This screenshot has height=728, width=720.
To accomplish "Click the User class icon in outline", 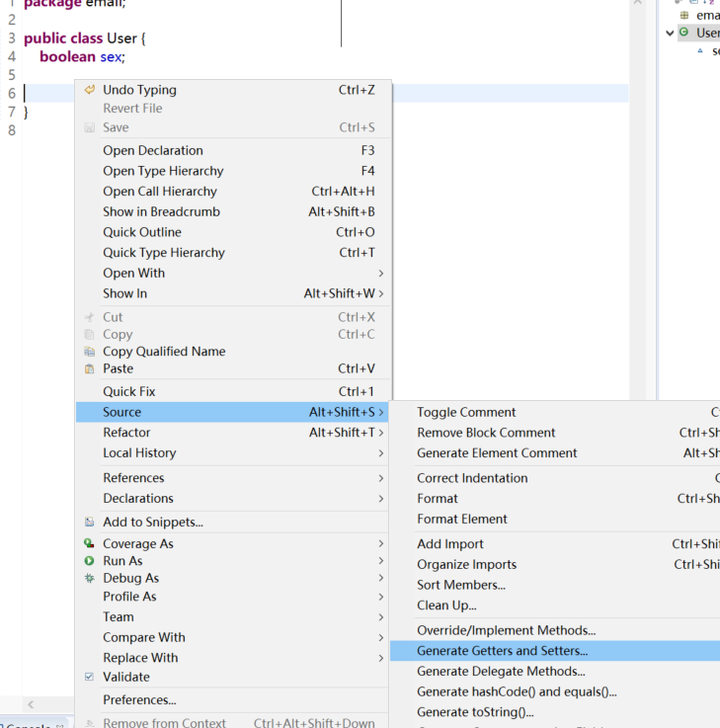I will tap(684, 32).
